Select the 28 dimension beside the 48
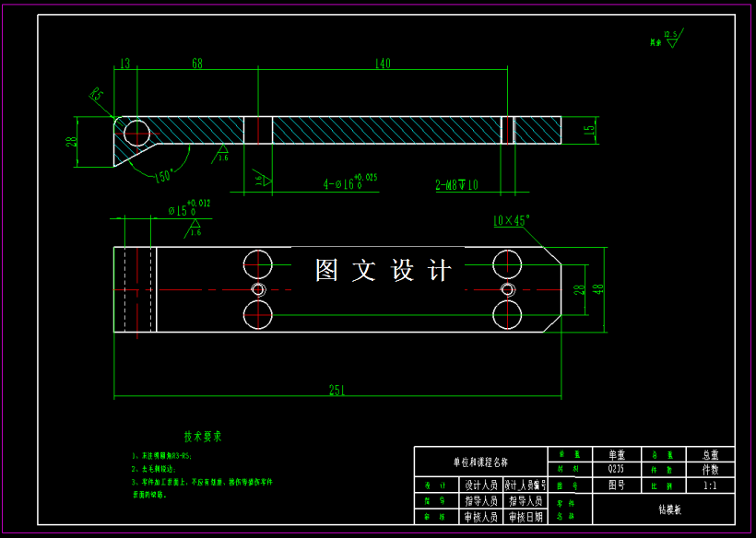756x538 pixels. pyautogui.click(x=578, y=289)
